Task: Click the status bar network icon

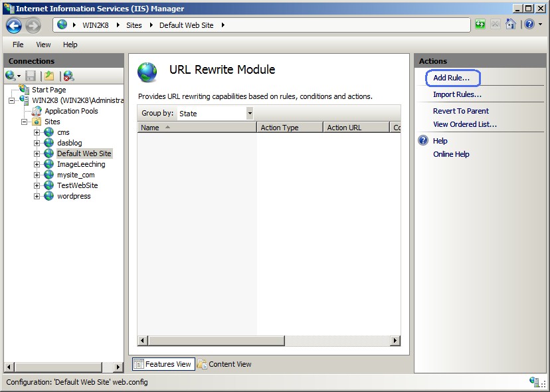Action: pyautogui.click(x=535, y=382)
